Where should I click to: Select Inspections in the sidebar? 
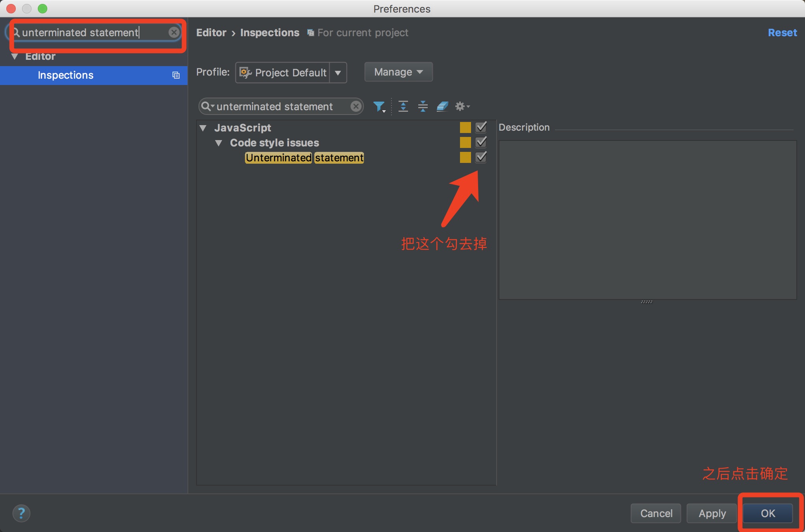click(94, 75)
